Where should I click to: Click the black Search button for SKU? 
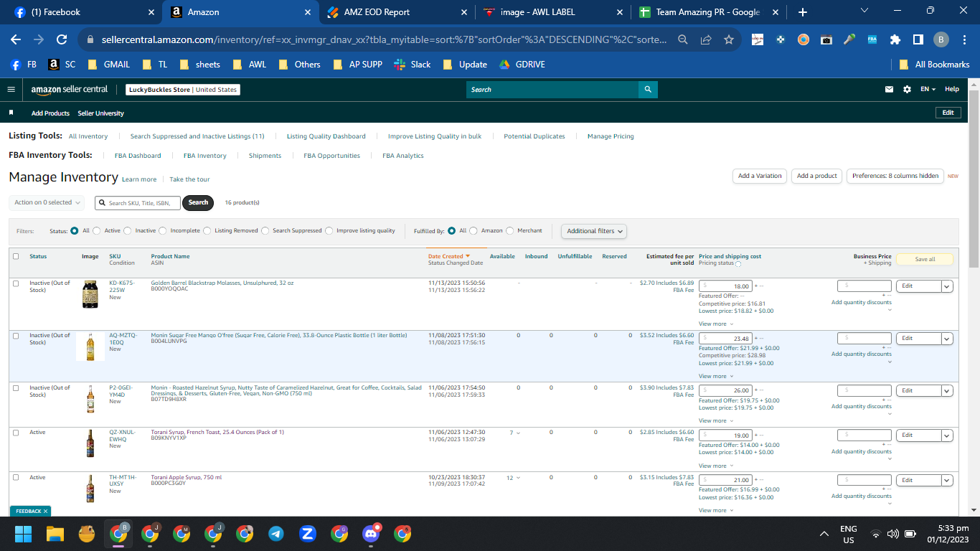click(198, 202)
